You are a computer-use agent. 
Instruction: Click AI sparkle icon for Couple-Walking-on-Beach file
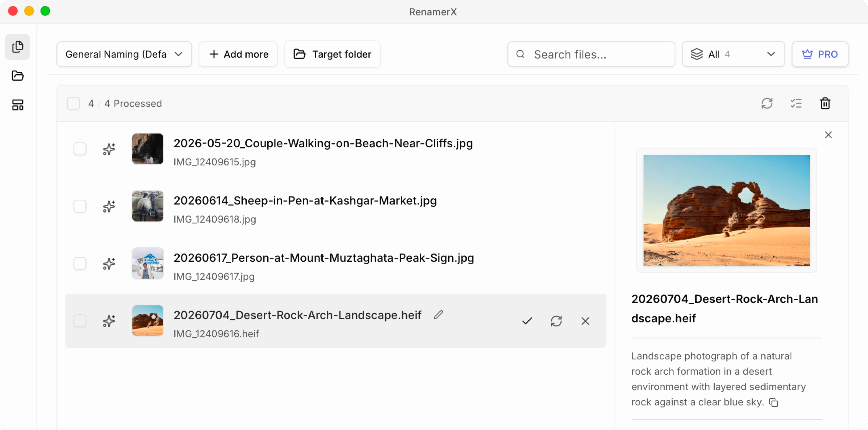(109, 149)
